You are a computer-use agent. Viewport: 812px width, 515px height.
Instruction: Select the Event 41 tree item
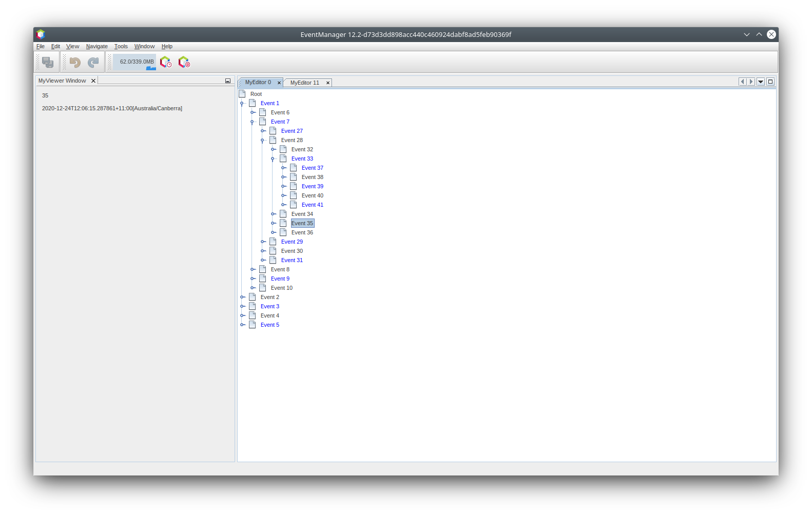(x=312, y=205)
